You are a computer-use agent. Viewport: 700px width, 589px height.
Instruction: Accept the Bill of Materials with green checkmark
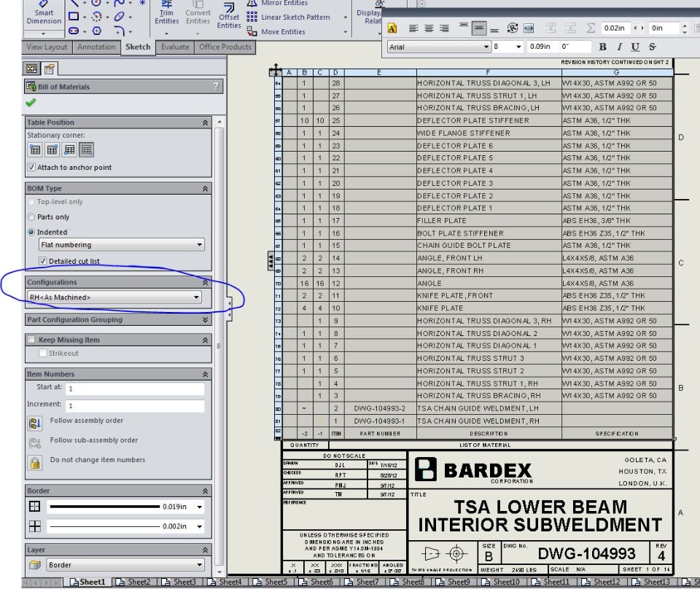[31, 103]
